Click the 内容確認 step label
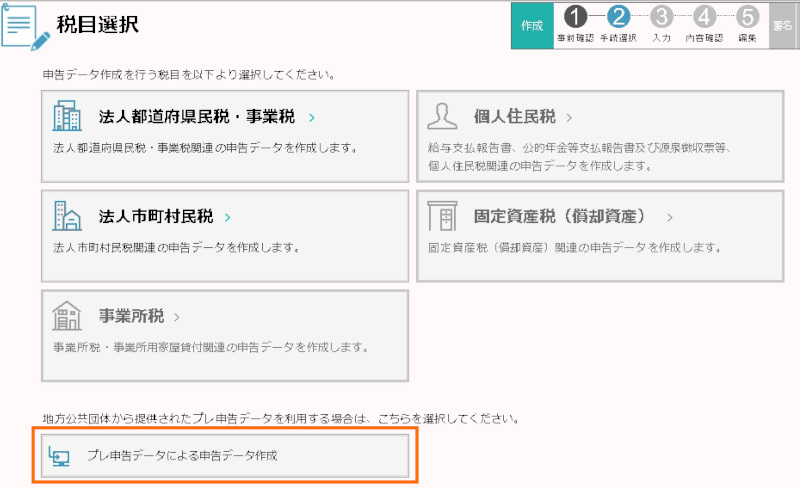The height and width of the screenshot is (488, 800). (x=704, y=38)
